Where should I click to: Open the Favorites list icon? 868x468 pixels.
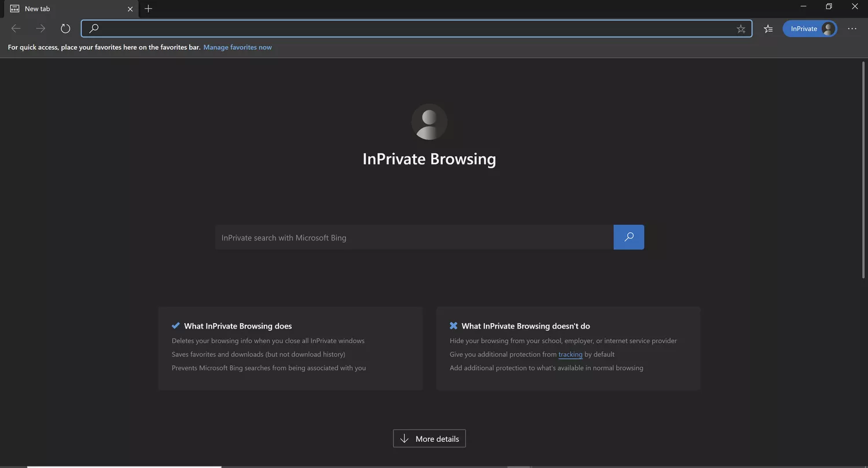point(768,28)
